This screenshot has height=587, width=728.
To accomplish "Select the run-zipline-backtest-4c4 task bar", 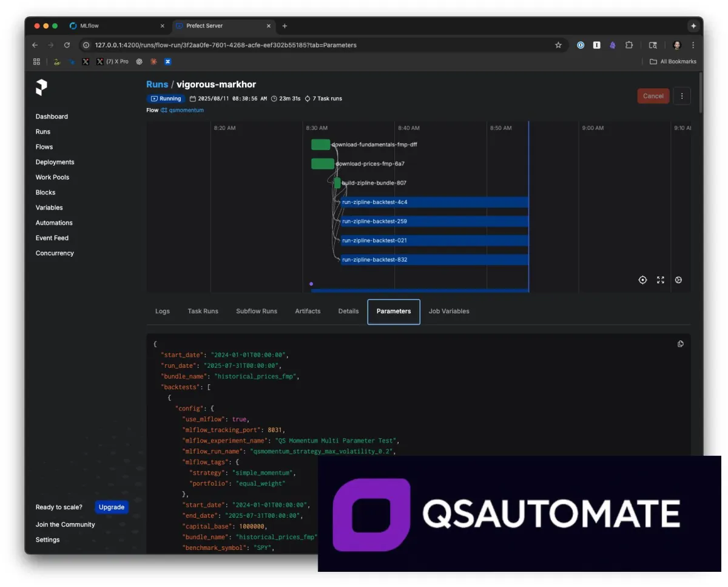I will (x=434, y=202).
